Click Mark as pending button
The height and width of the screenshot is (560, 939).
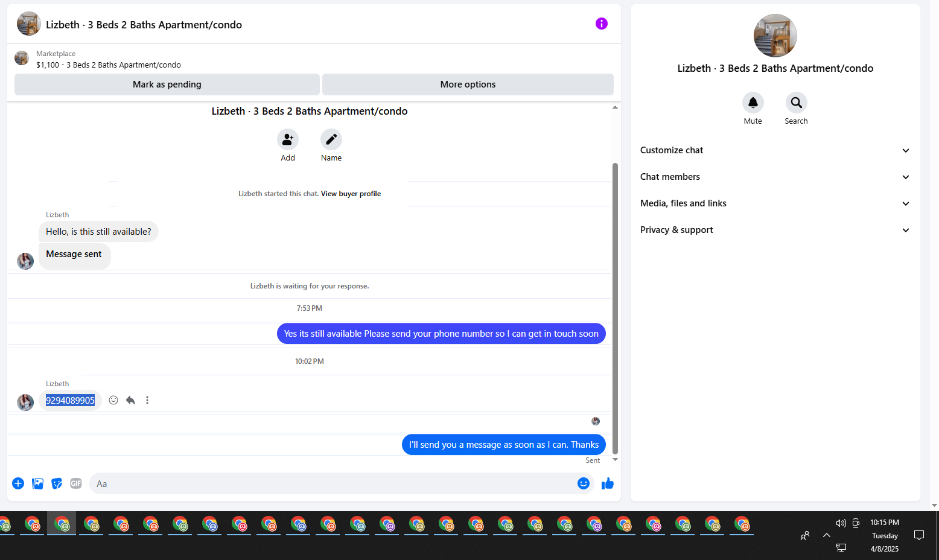point(167,84)
